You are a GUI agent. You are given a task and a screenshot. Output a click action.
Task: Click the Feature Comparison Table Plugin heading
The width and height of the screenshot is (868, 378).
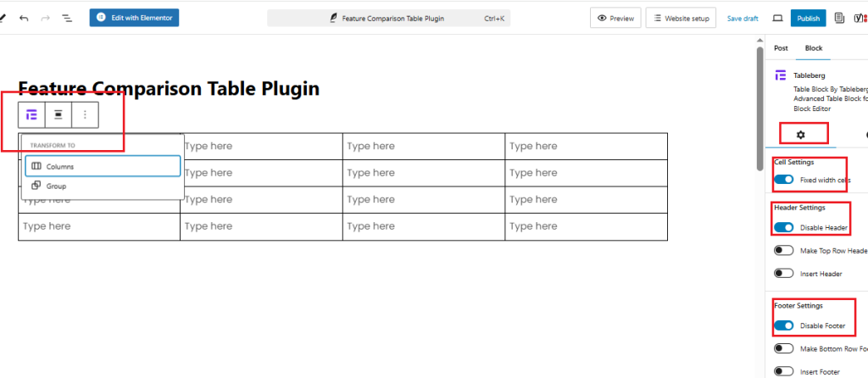169,88
